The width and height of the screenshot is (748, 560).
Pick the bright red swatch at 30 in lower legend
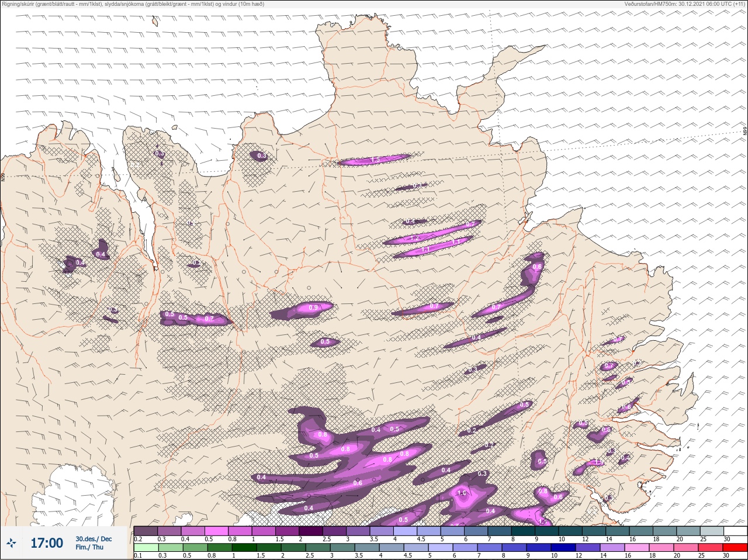pos(735,548)
